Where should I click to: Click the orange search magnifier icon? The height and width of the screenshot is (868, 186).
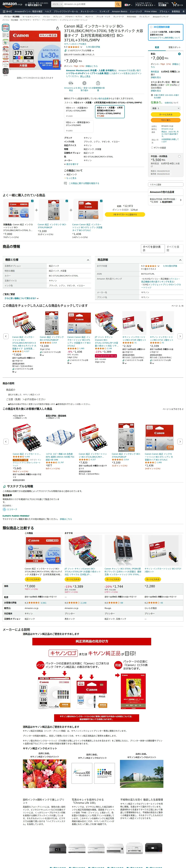click(118, 4)
